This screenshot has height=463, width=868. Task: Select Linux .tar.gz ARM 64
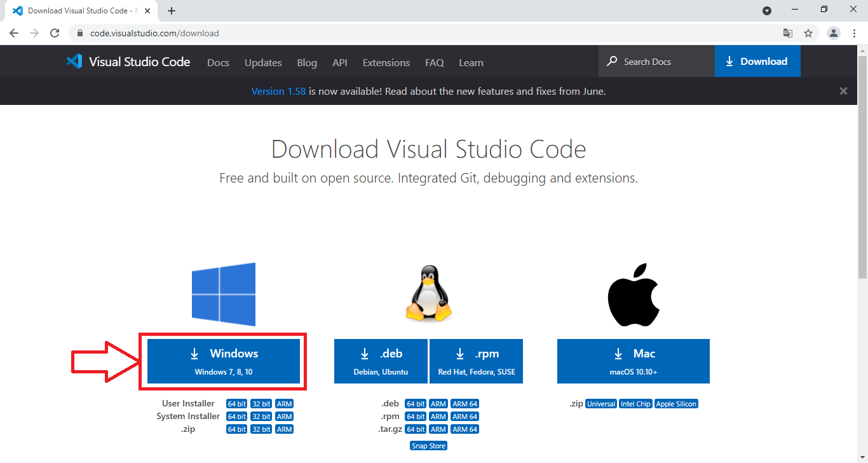[465, 429]
